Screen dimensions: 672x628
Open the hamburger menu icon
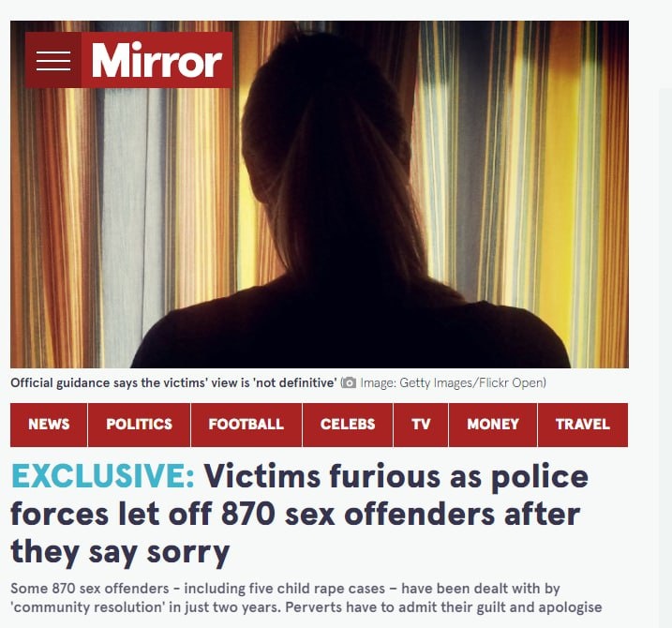pyautogui.click(x=53, y=60)
